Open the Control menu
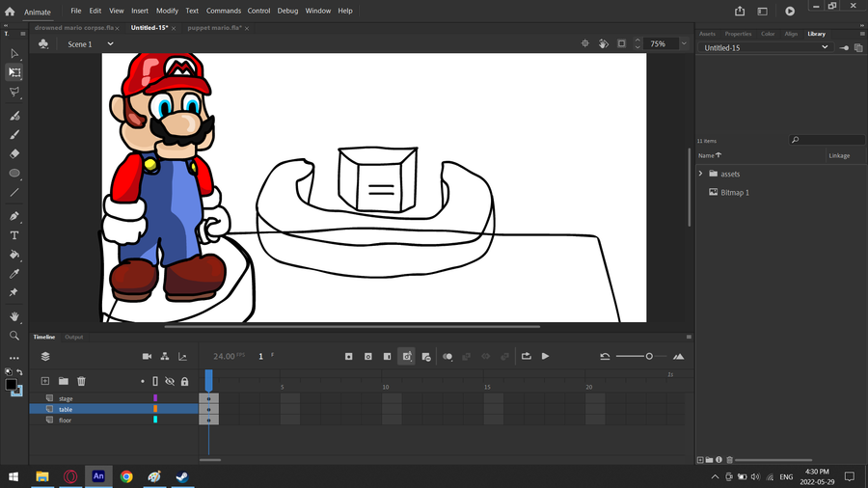 pos(258,11)
